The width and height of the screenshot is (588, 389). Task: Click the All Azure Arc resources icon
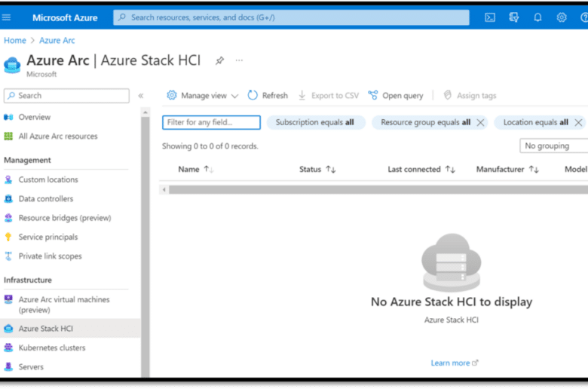pos(8,136)
